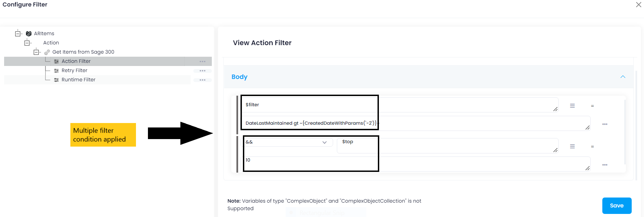
Task: Click the sliders icon beside Retry Filter
Action: 56,70
